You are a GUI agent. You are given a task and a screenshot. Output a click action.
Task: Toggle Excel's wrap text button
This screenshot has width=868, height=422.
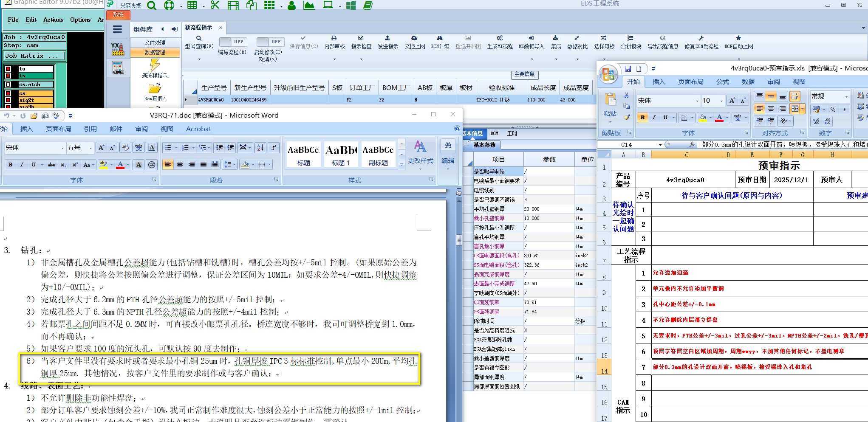pos(795,96)
